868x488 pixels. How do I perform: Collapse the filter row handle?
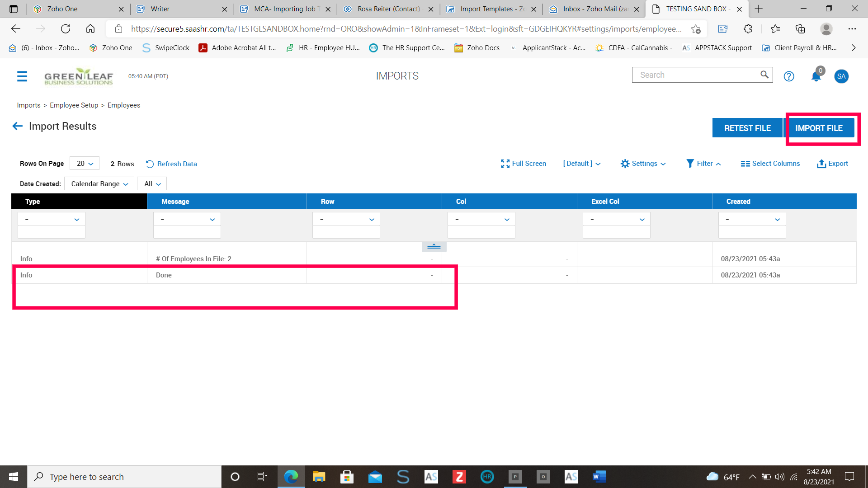coord(434,246)
